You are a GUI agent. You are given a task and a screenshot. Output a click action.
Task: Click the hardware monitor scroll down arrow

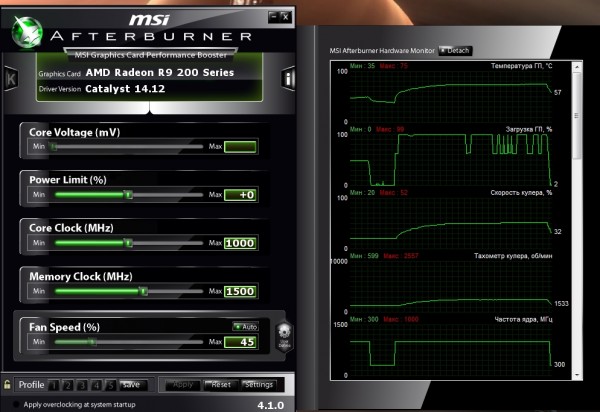(x=577, y=375)
